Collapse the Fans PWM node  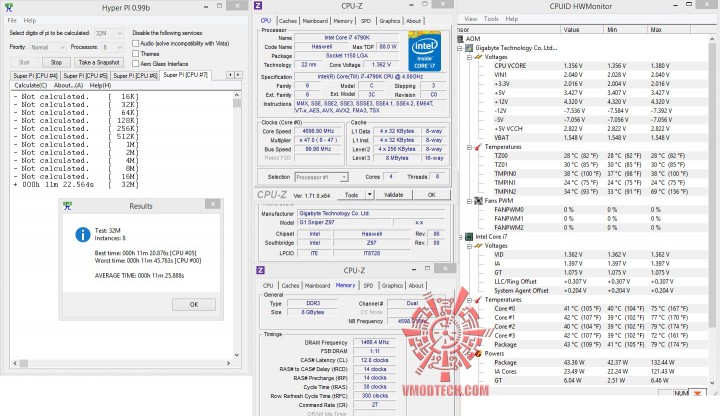[x=469, y=201]
